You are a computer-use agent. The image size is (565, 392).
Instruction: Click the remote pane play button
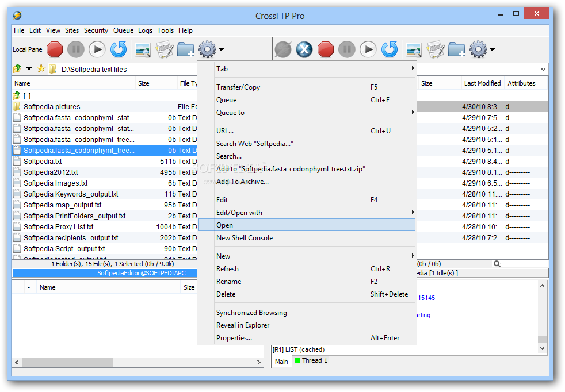368,49
